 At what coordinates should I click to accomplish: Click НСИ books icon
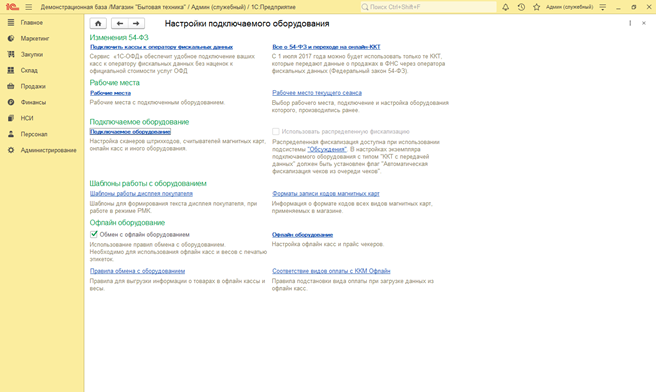tap(11, 118)
